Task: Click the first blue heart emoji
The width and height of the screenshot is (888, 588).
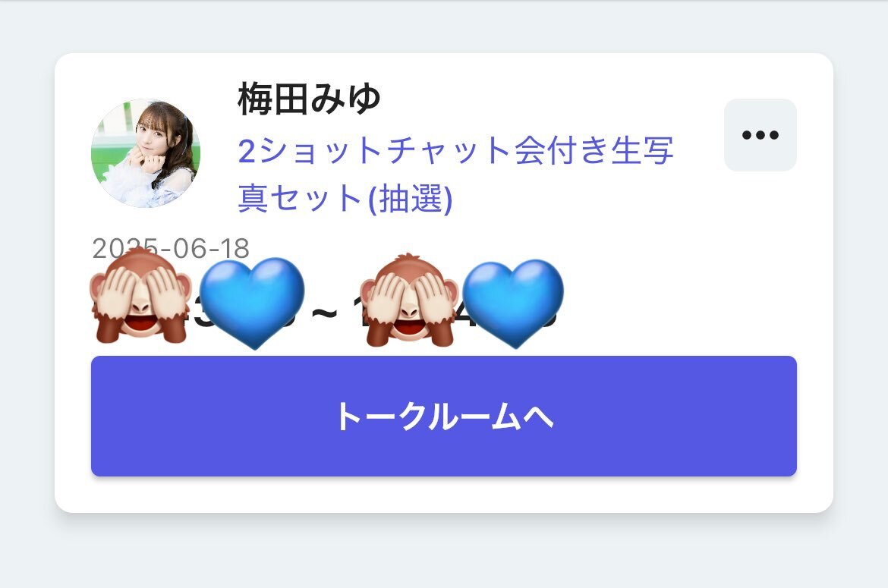Action: [x=252, y=303]
